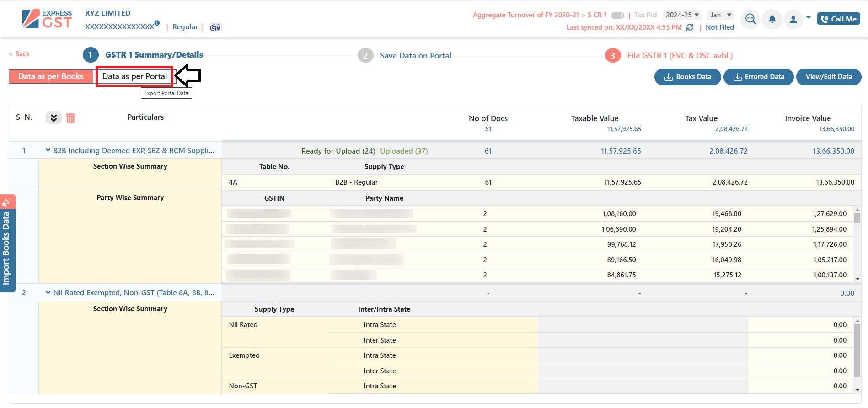Click the 4A B2B - Regular row

(541, 182)
